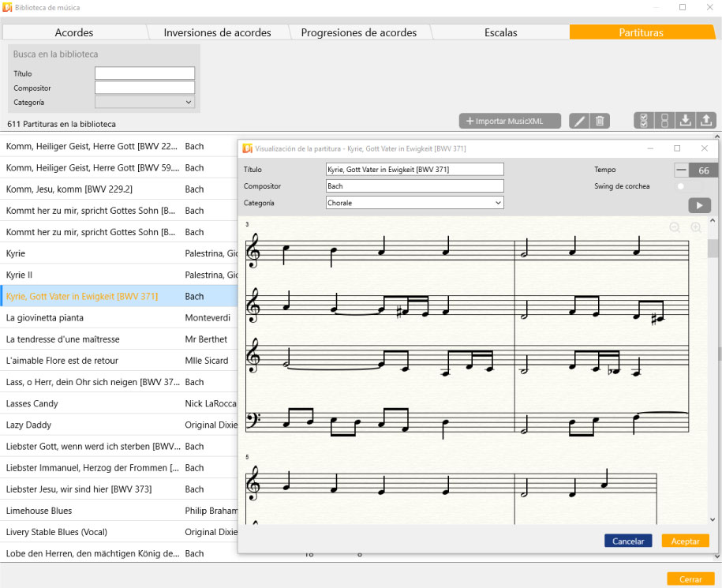Image resolution: width=722 pixels, height=588 pixels.
Task: Click the Importar MusicXML button
Action: pos(510,121)
